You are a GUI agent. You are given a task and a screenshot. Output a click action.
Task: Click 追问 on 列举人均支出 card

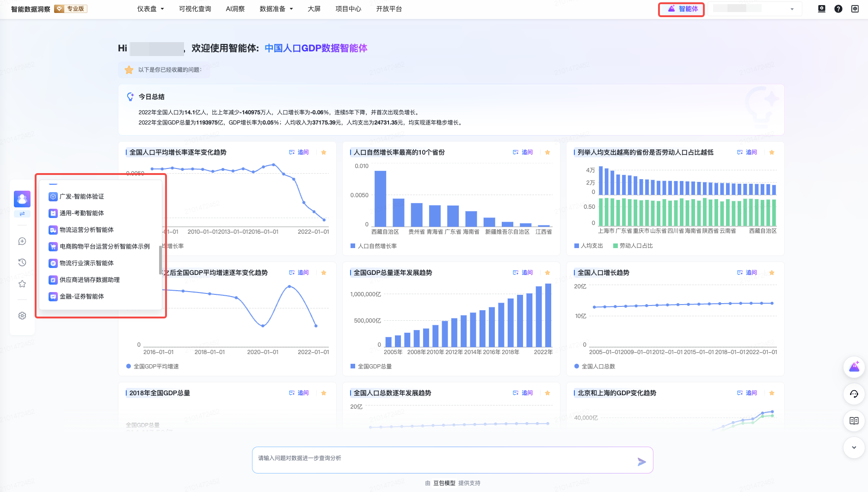(747, 152)
